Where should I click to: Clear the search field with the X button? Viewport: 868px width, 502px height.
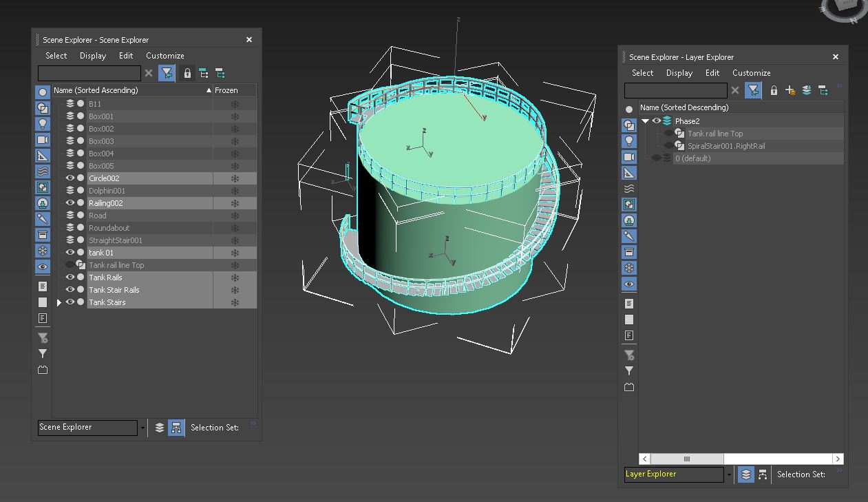149,72
